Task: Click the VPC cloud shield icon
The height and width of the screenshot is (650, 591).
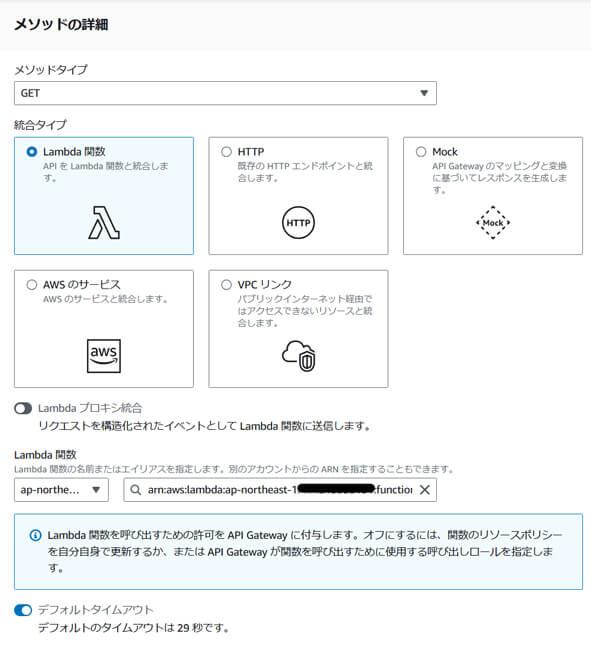Action: click(x=298, y=356)
